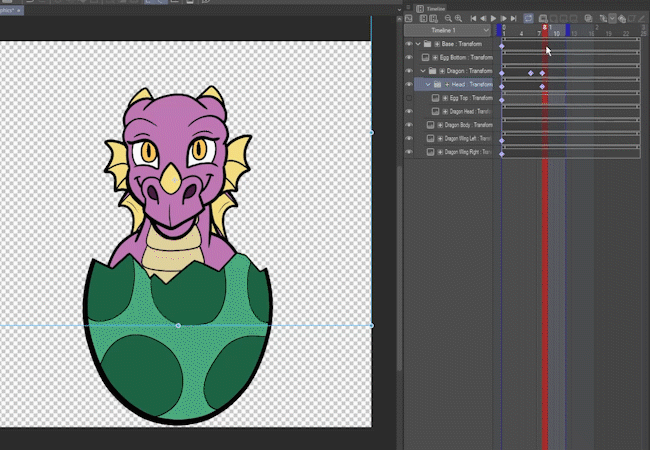Jump to the last frame
The height and width of the screenshot is (450, 650).
click(x=515, y=18)
